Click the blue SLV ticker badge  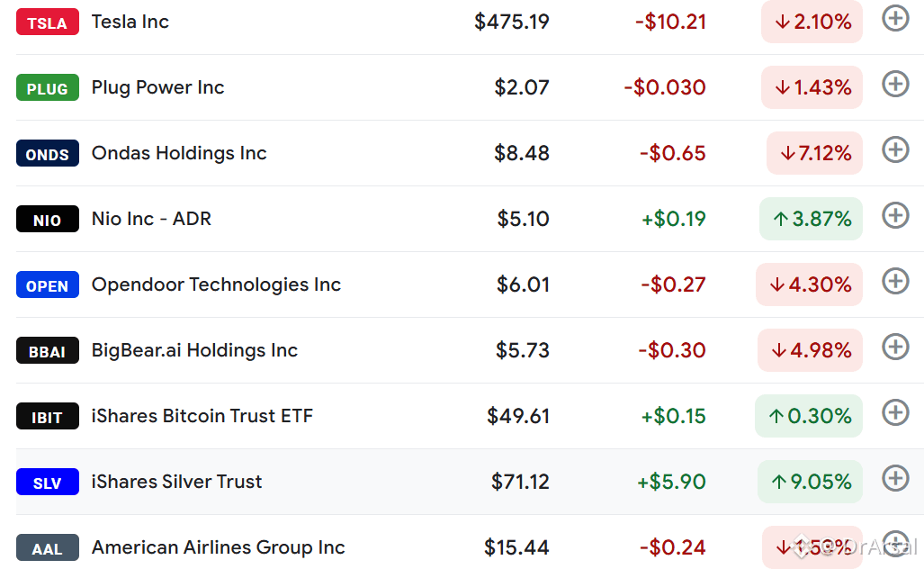point(47,482)
